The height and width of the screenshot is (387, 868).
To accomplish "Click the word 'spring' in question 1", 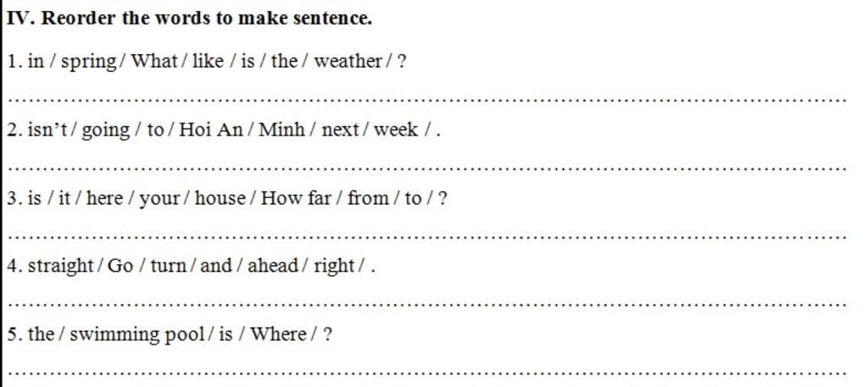I will point(88,62).
